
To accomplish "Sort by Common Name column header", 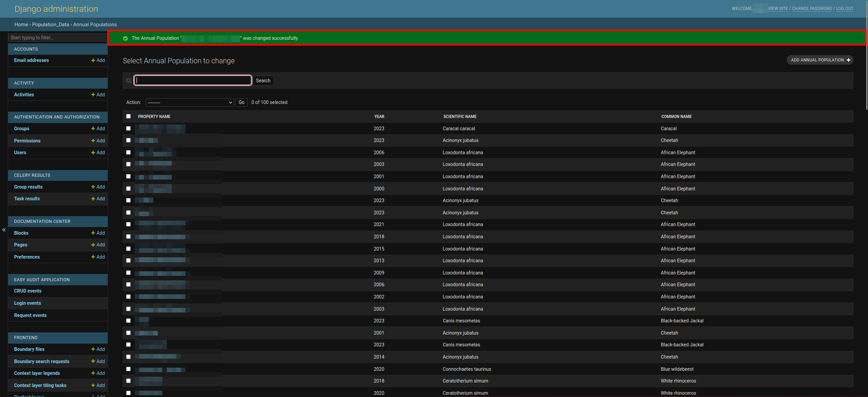I will tap(676, 117).
